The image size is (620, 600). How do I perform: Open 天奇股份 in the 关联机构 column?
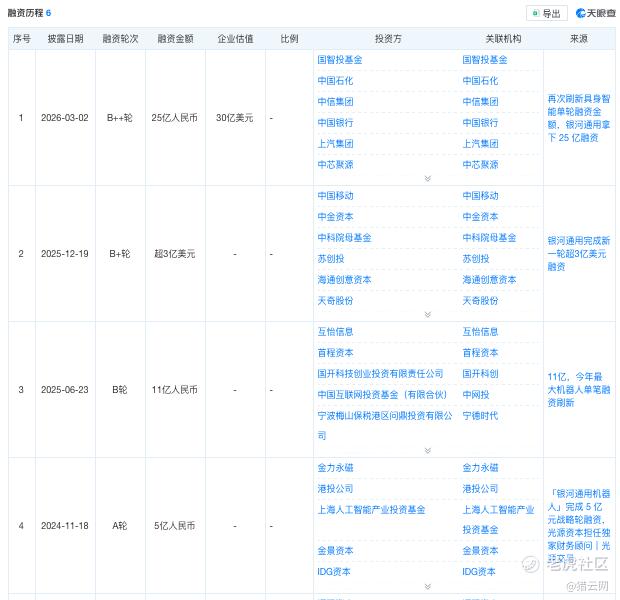click(480, 301)
